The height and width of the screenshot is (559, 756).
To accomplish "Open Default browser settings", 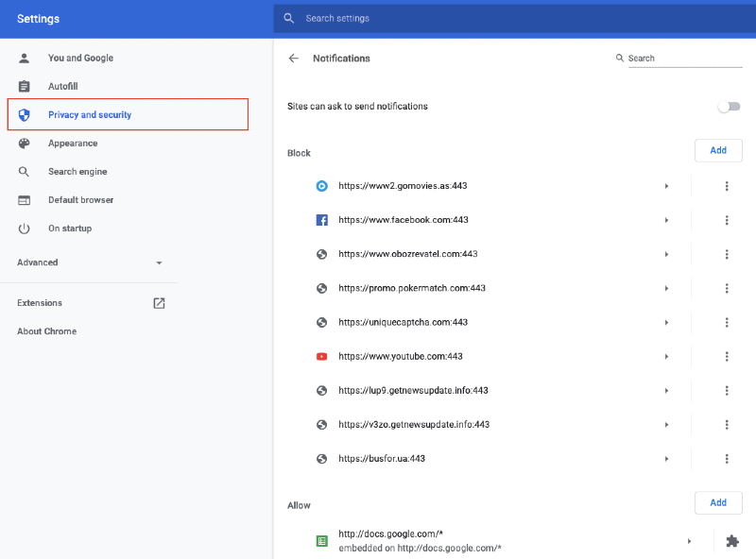I will coord(81,200).
